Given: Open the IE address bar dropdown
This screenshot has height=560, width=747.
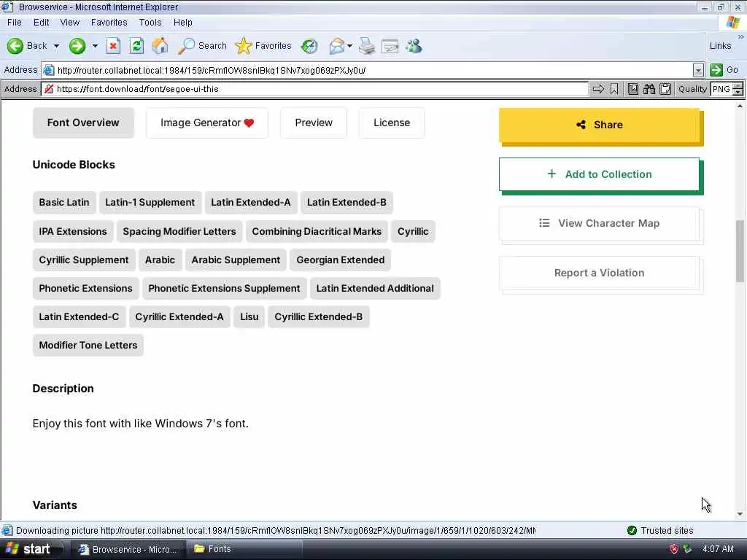Looking at the screenshot, I should click(x=698, y=71).
